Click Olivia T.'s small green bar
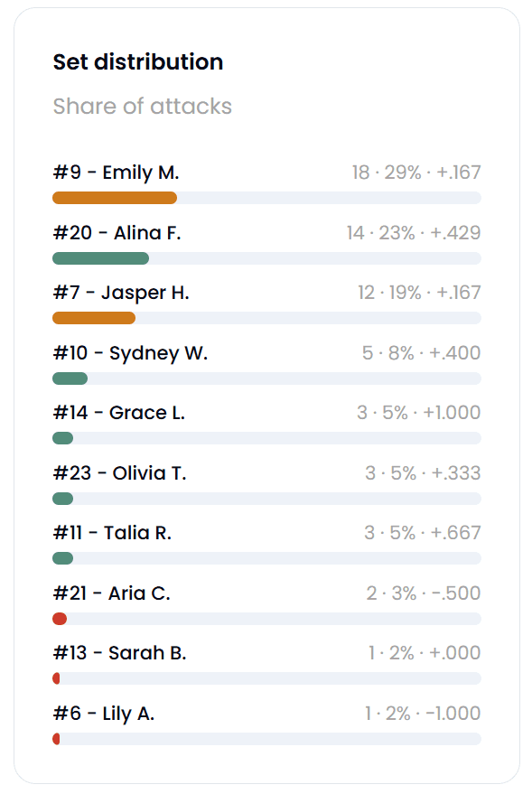Screen dimensions: 532x794 [62, 499]
